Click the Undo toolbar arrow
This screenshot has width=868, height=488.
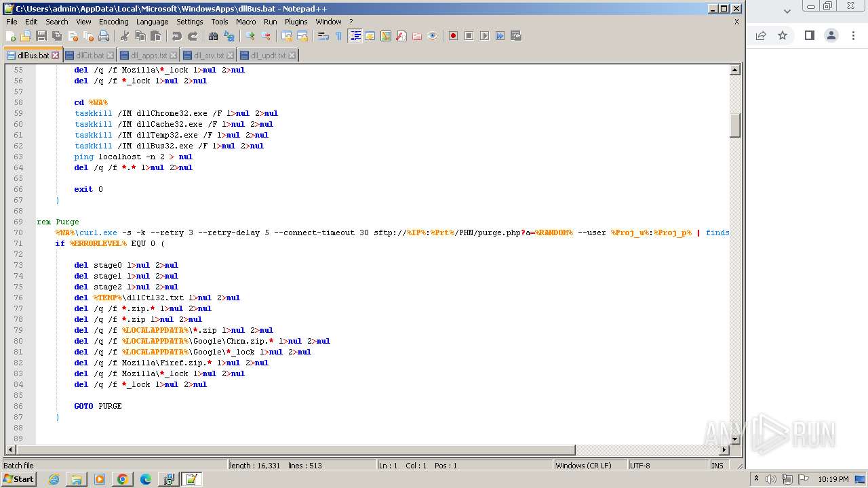176,36
